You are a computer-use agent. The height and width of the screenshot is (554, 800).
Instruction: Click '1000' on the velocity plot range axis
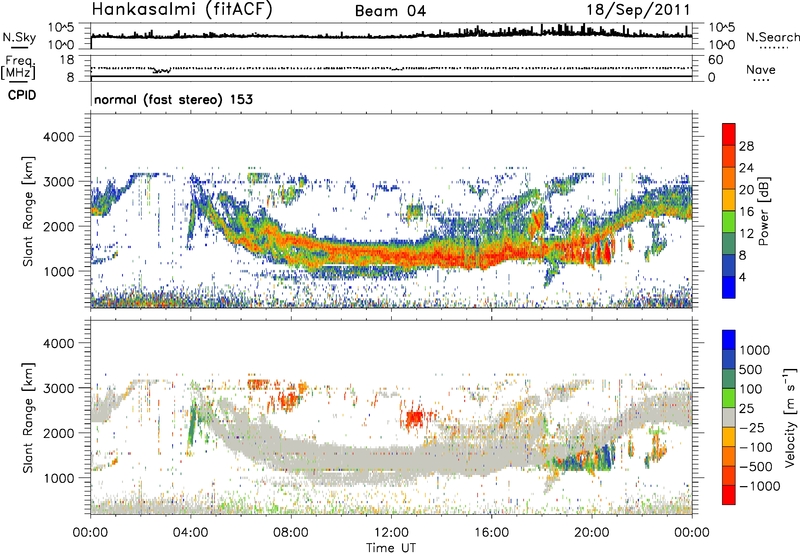(x=58, y=478)
